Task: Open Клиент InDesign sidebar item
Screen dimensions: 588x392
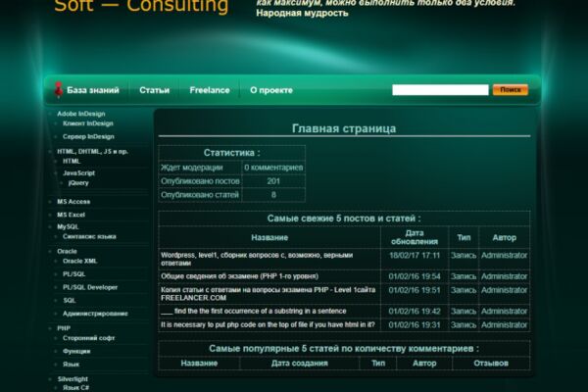Action: point(88,123)
